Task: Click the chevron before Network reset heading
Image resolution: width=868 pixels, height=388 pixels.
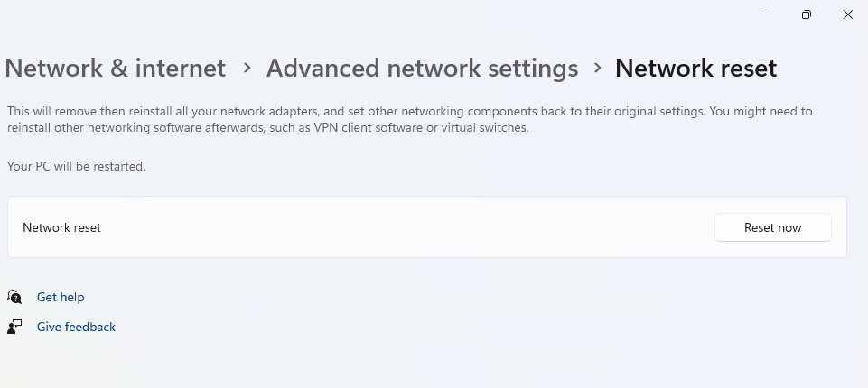Action: click(597, 69)
